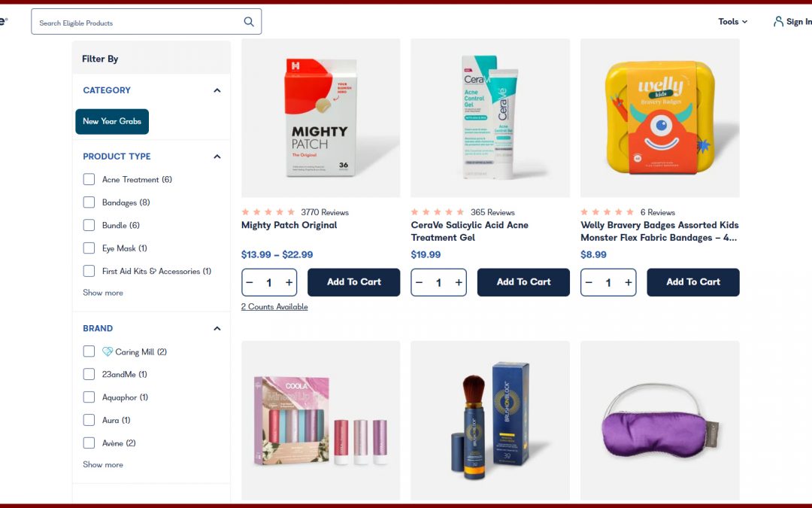Viewport: 812px width, 508px height.
Task: Click the Sign In user icon
Action: (x=778, y=22)
